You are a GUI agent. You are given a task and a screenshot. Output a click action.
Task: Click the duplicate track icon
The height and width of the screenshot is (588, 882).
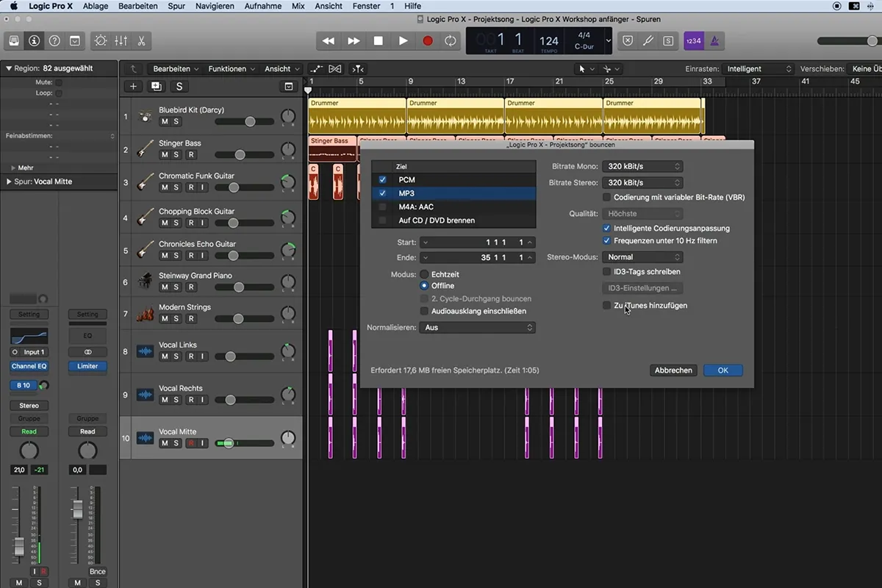click(x=156, y=86)
